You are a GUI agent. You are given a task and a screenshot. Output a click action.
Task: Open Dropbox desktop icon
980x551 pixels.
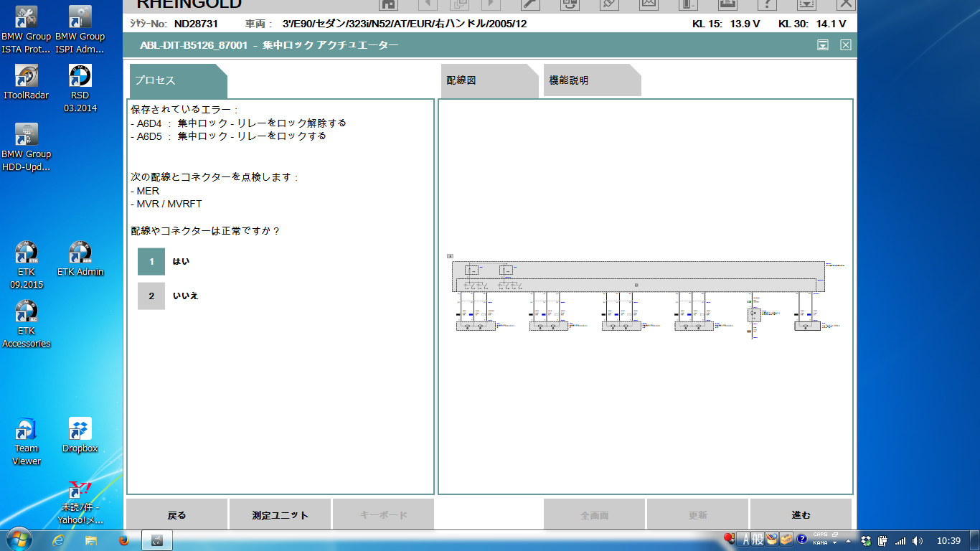80,435
